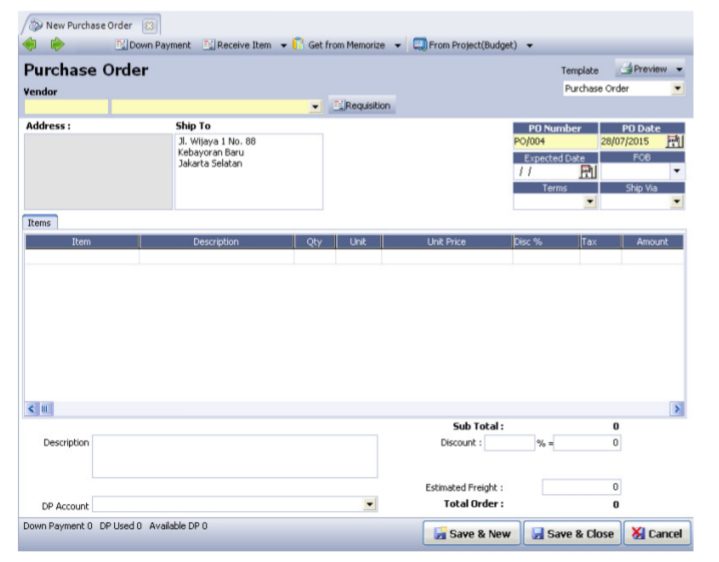This screenshot has width=719, height=562.
Task: Click the grid scroll left arrow
Action: 31,408
